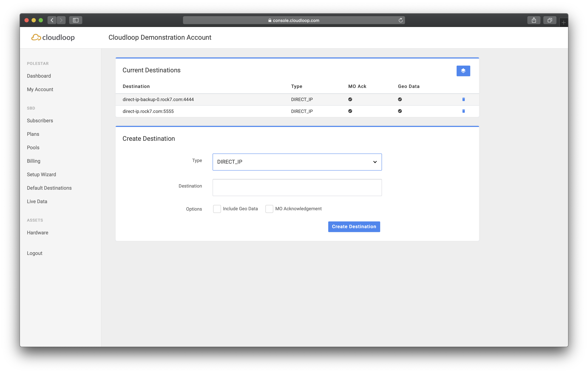Click into the Destination text field
Viewport: 588px width, 373px height.
coord(297,188)
